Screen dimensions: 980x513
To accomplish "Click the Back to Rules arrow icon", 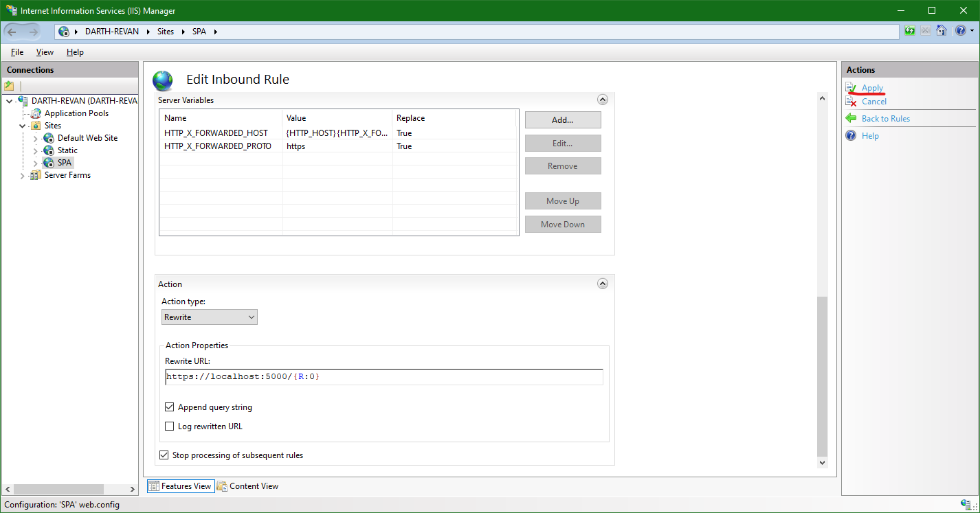I will pyautogui.click(x=851, y=118).
